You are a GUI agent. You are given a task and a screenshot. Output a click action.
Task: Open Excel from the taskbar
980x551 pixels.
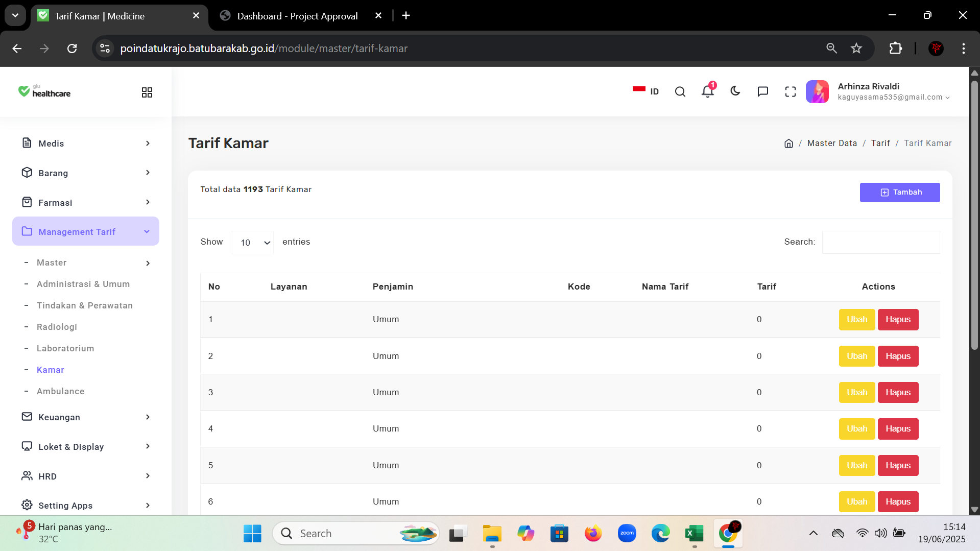tap(694, 534)
